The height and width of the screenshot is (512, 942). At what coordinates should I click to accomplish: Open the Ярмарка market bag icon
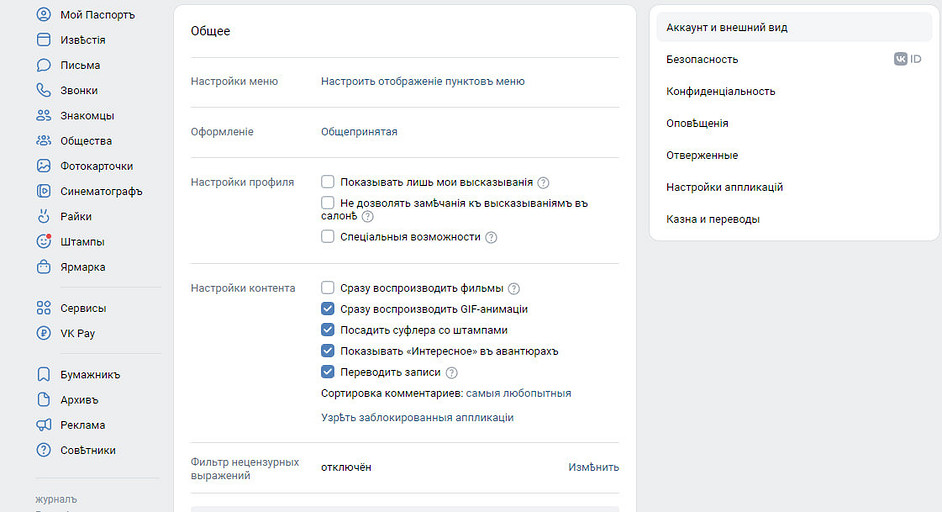point(43,267)
